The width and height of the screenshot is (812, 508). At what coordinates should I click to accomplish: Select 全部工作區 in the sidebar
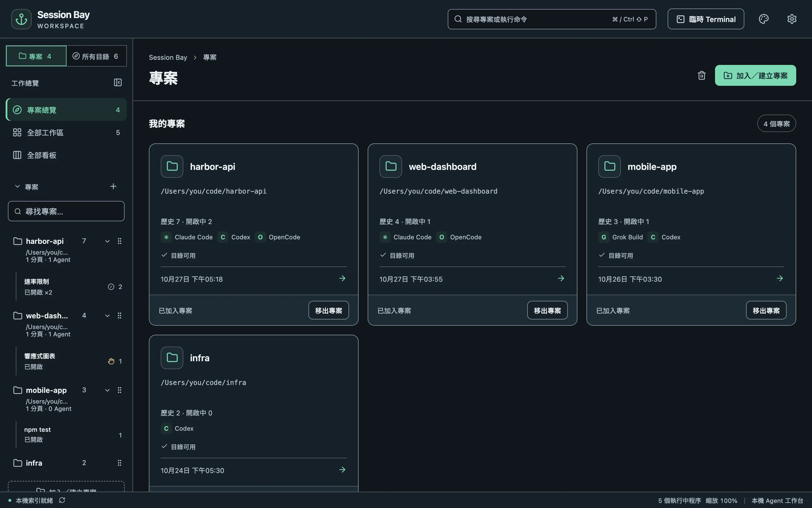(x=67, y=132)
